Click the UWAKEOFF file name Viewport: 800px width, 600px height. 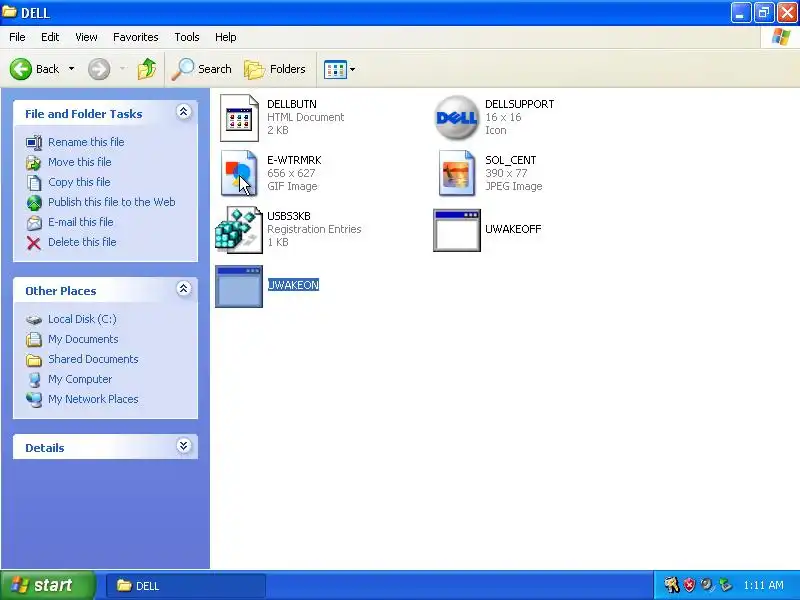[x=513, y=229]
